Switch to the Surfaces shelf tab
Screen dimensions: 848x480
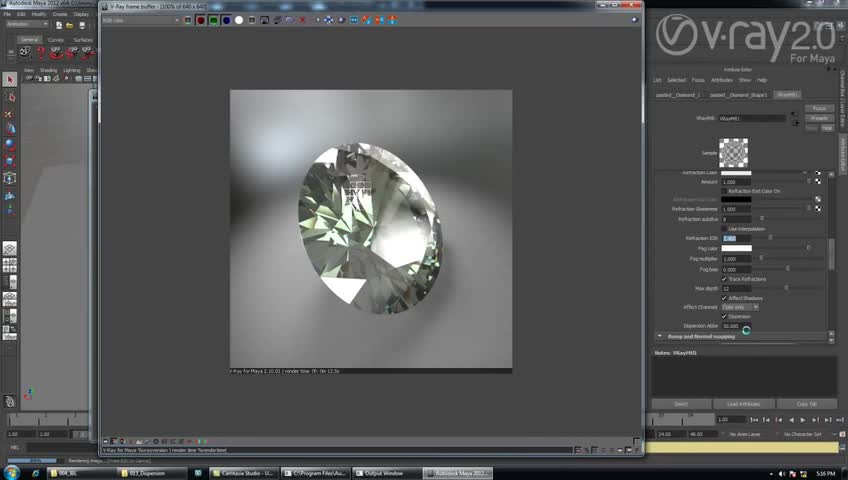[x=83, y=40]
